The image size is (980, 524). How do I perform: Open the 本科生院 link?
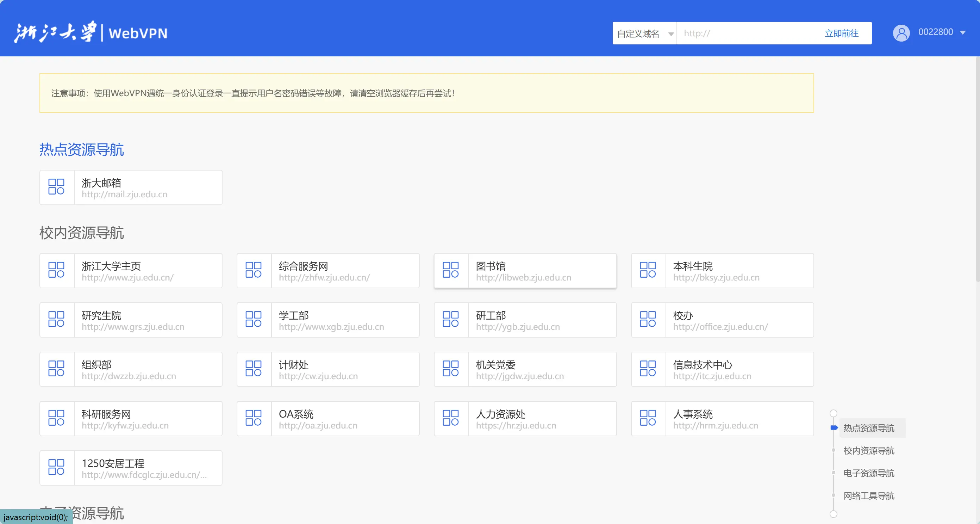click(x=722, y=271)
